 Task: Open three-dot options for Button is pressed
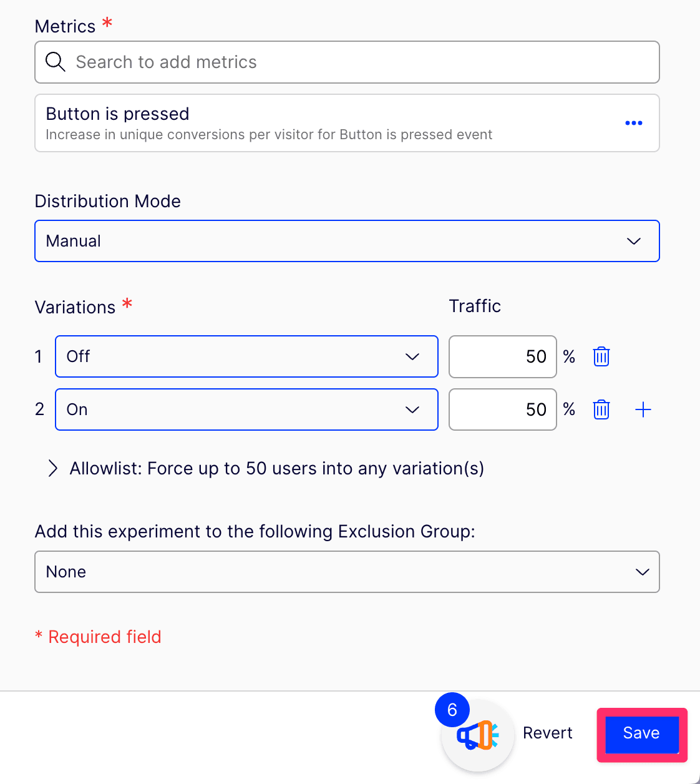(x=633, y=123)
